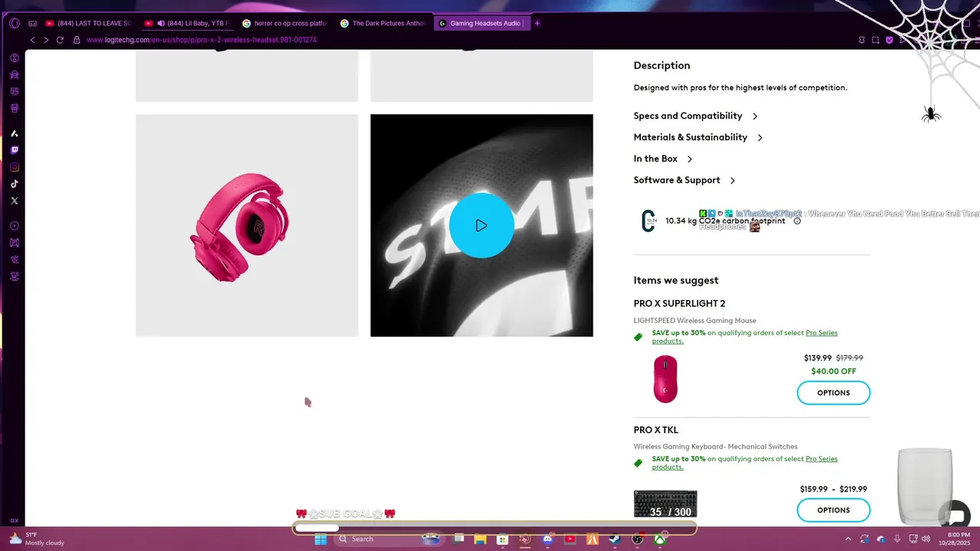Switch to Lil Baby YouTube tab

[187, 23]
